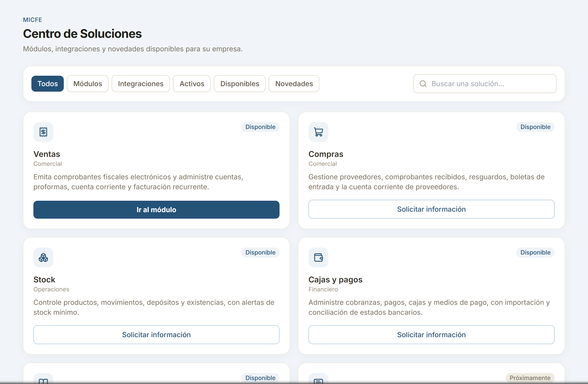Screen dimensions: 588x384
Task: Click the Operaciones category label
Action: (51, 289)
